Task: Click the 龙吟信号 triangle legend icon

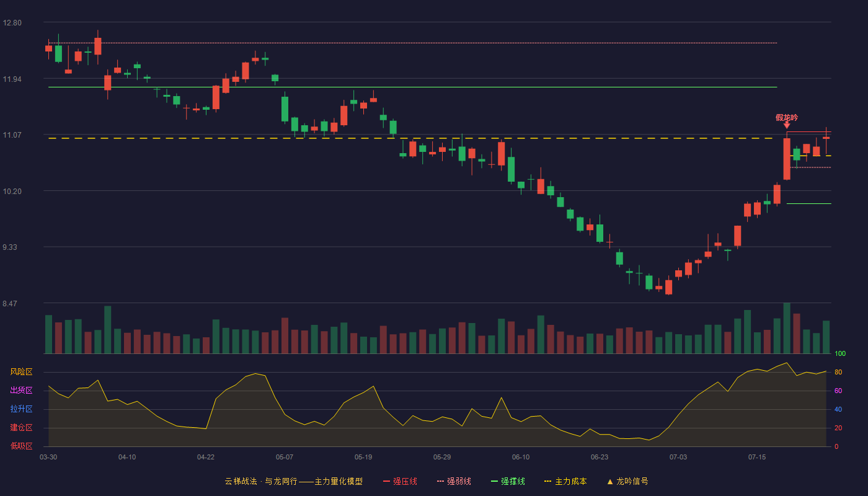Action: point(609,481)
